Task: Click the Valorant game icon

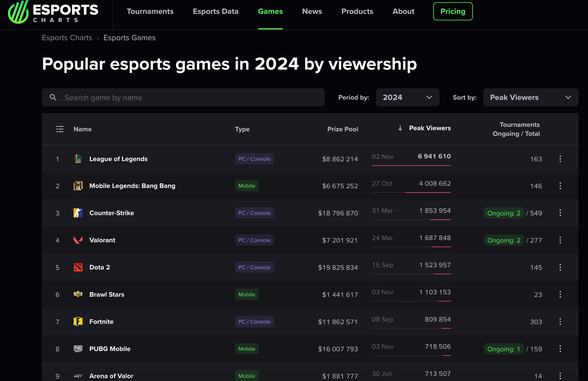Action: tap(78, 240)
